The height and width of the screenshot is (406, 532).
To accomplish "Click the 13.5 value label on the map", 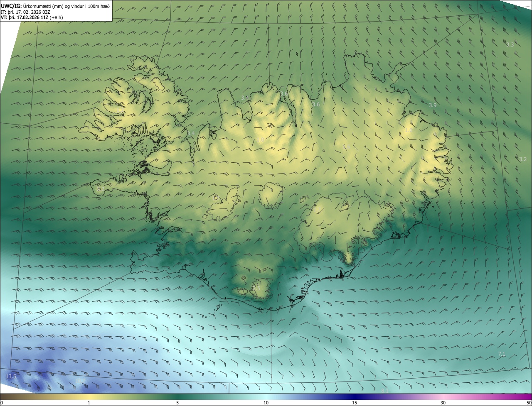I will point(11,377).
